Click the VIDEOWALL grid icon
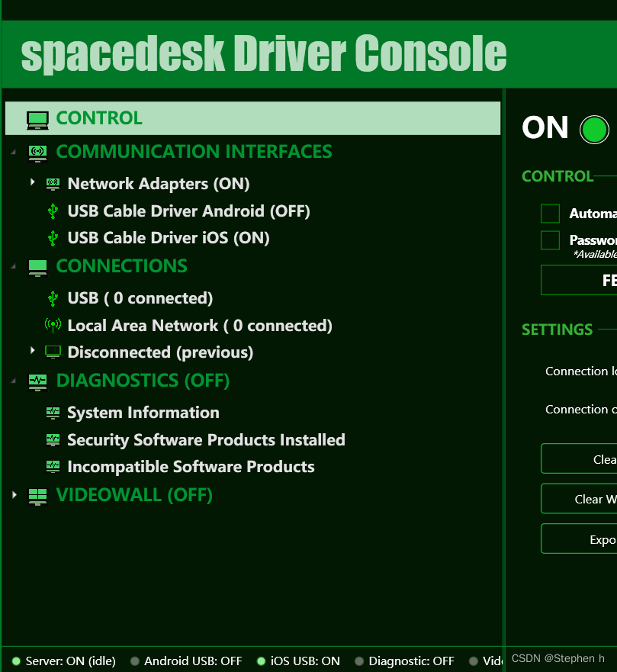The image size is (617, 672). 37,497
